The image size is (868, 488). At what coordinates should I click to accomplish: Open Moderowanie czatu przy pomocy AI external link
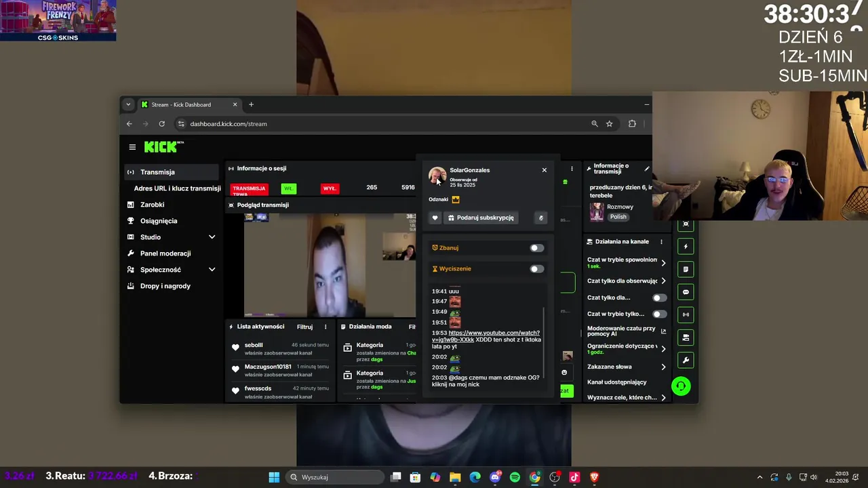663,331
